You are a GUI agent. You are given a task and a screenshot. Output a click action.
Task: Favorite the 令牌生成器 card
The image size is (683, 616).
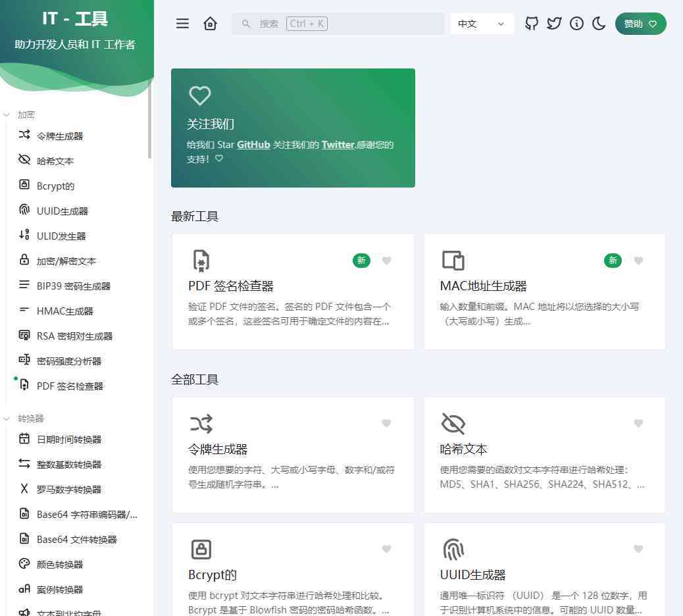pos(386,423)
